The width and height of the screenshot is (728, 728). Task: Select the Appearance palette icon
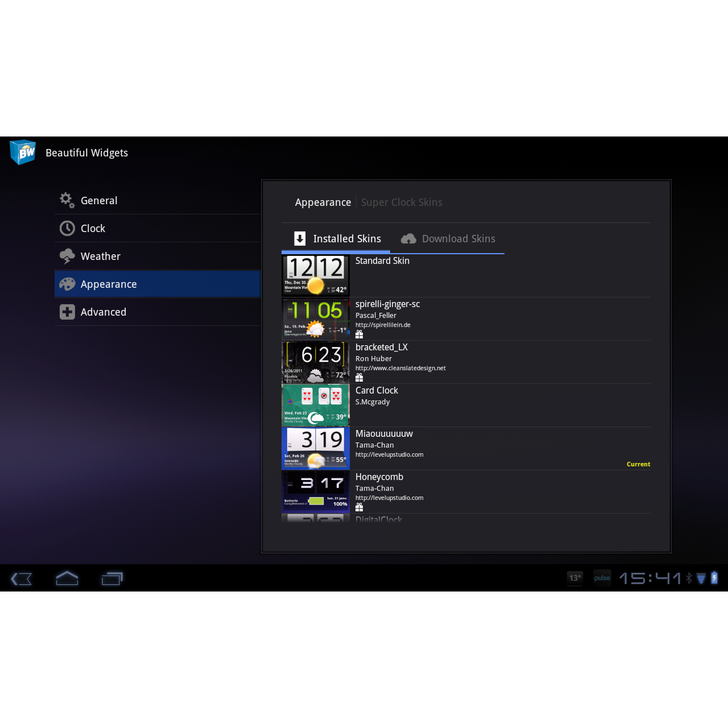[67, 284]
